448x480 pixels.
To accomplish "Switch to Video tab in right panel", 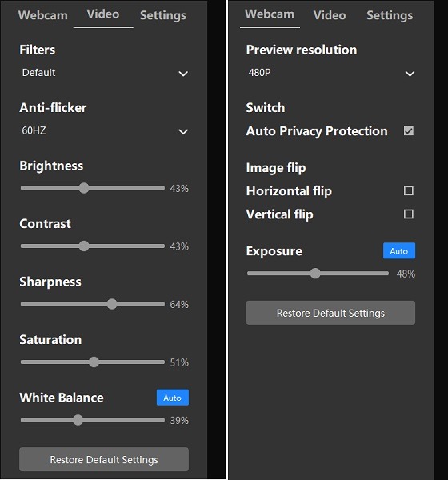I will [330, 15].
